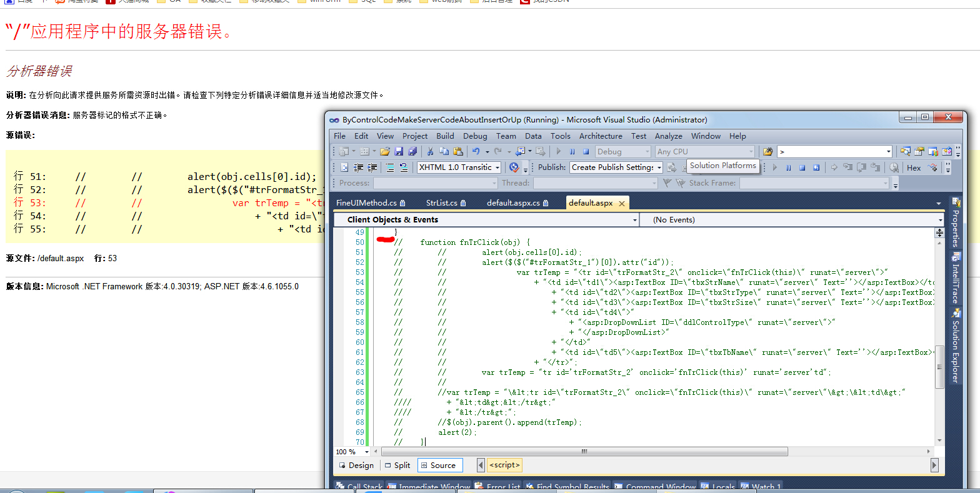The height and width of the screenshot is (493, 980).
Task: Click the Restart debugging icon
Action: [816, 167]
